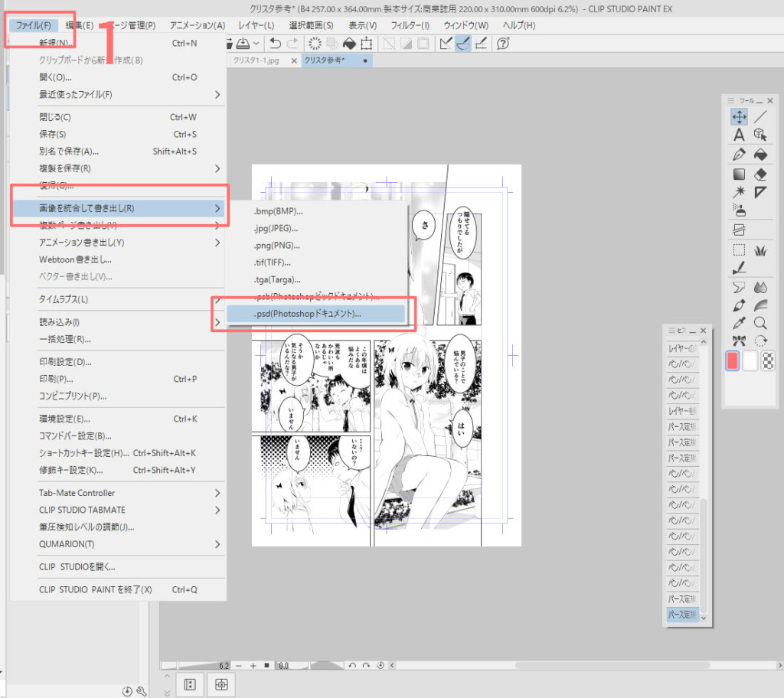Choose .psd (Photoshopドキュメント) export format

point(315,314)
